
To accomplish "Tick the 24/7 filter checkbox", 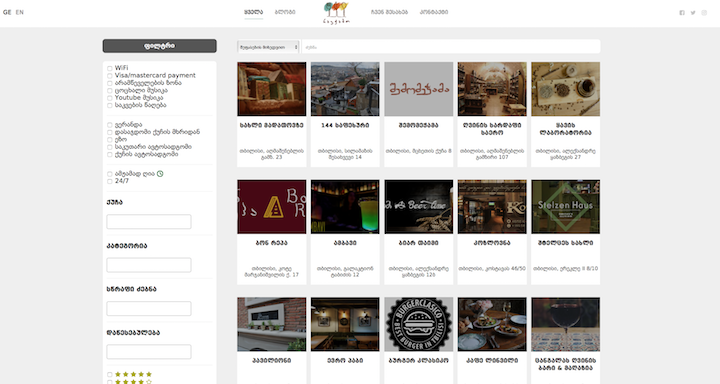I will tap(110, 181).
